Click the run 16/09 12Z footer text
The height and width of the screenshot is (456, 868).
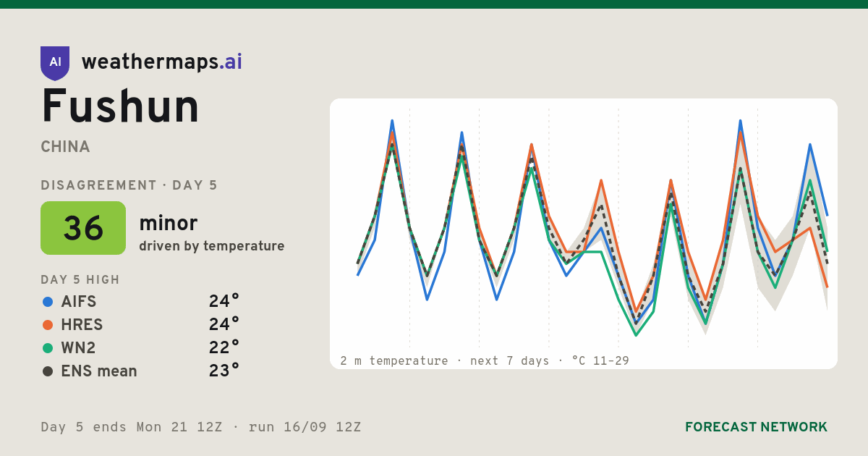(x=305, y=427)
